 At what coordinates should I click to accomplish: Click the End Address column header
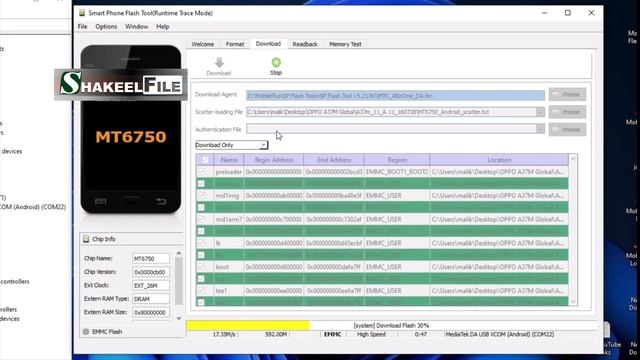[334, 160]
